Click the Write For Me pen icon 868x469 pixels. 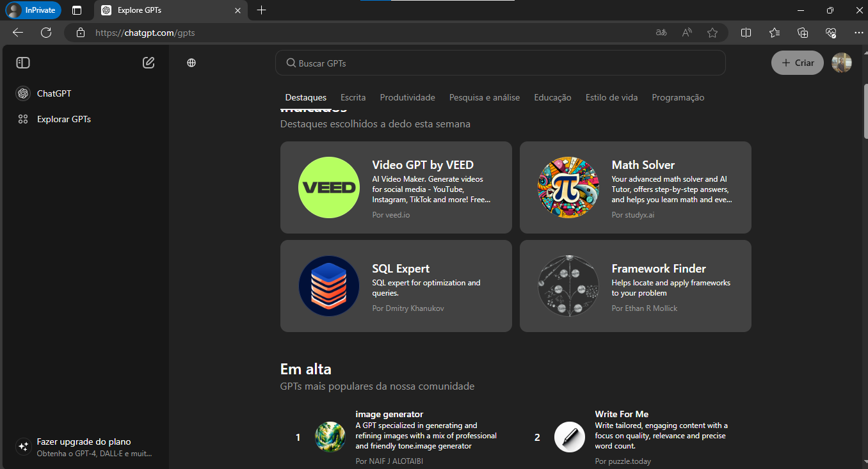click(x=570, y=437)
